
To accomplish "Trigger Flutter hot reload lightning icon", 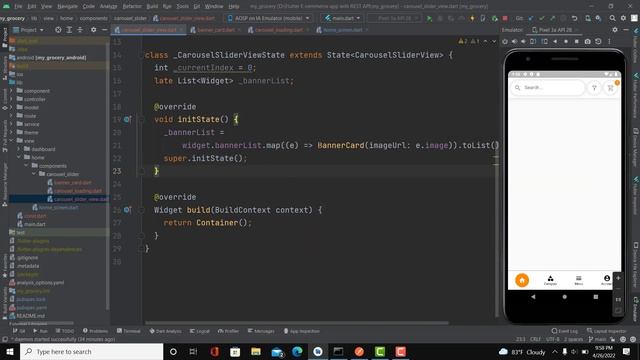I will [472, 18].
